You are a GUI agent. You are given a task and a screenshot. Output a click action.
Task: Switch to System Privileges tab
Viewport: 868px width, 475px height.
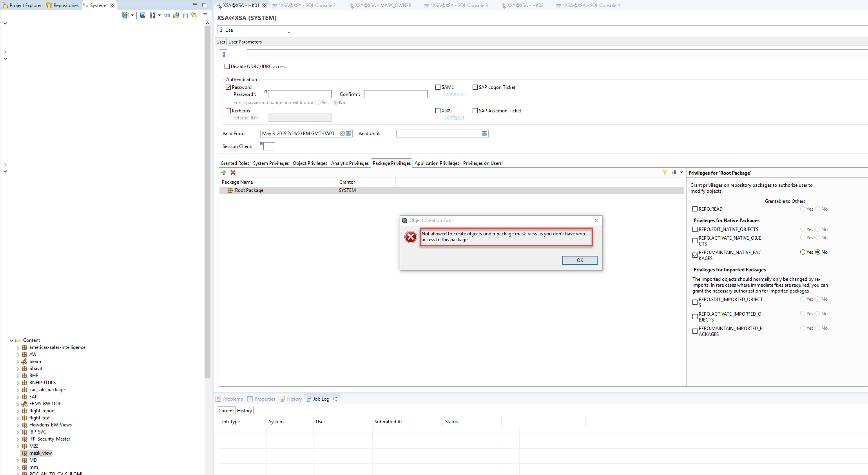click(271, 163)
